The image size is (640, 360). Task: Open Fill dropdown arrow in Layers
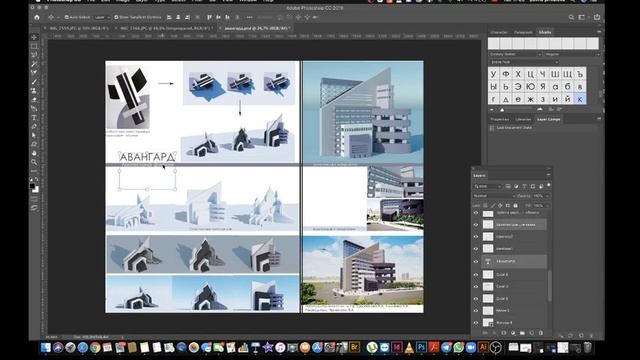click(x=547, y=206)
